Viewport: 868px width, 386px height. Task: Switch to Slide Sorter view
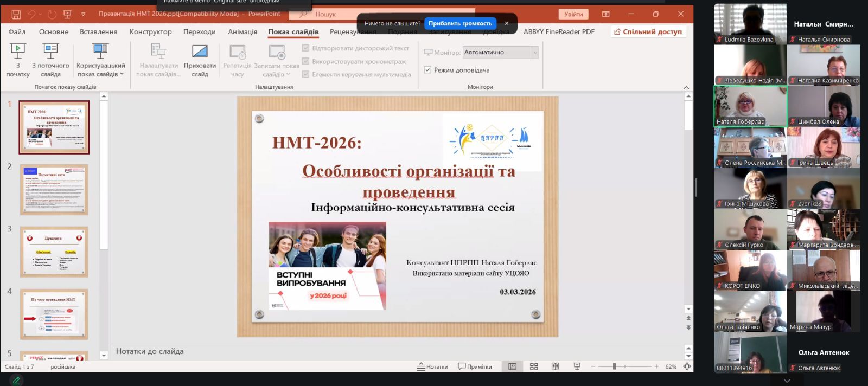pyautogui.click(x=534, y=366)
